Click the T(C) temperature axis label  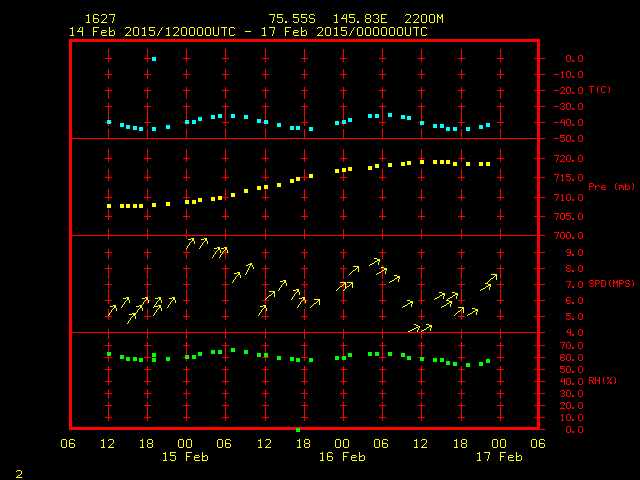tap(600, 90)
